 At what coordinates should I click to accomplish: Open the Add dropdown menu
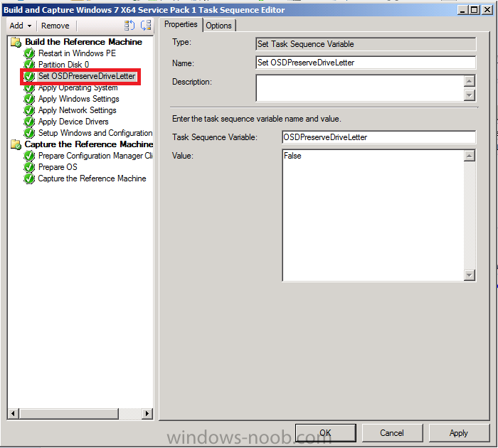(x=21, y=26)
